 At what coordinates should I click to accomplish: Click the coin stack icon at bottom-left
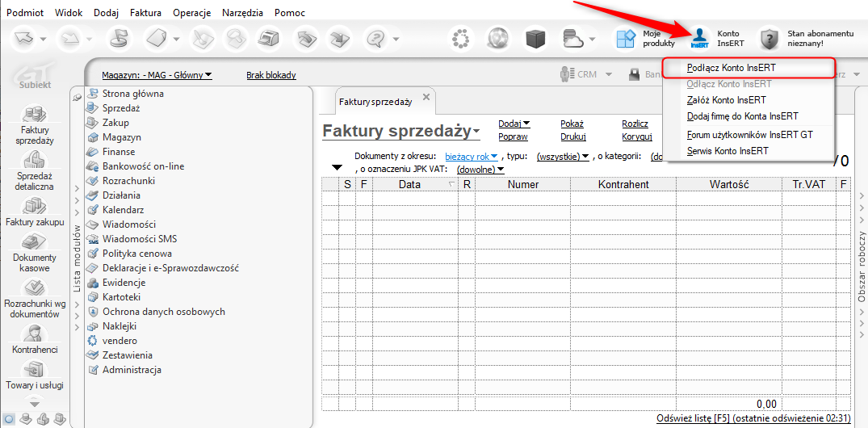click(25, 418)
